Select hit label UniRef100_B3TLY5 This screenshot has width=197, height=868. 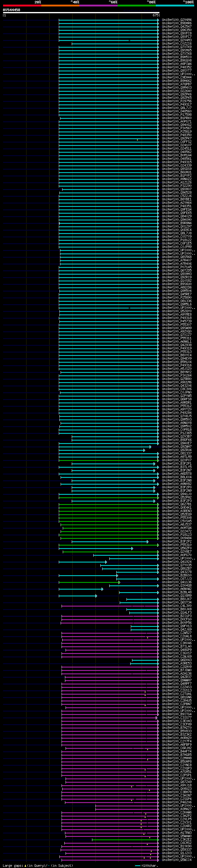(x=177, y=467)
